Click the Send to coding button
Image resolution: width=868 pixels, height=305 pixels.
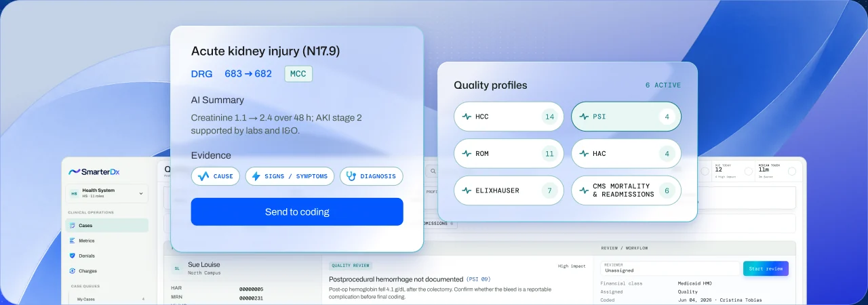(x=297, y=211)
